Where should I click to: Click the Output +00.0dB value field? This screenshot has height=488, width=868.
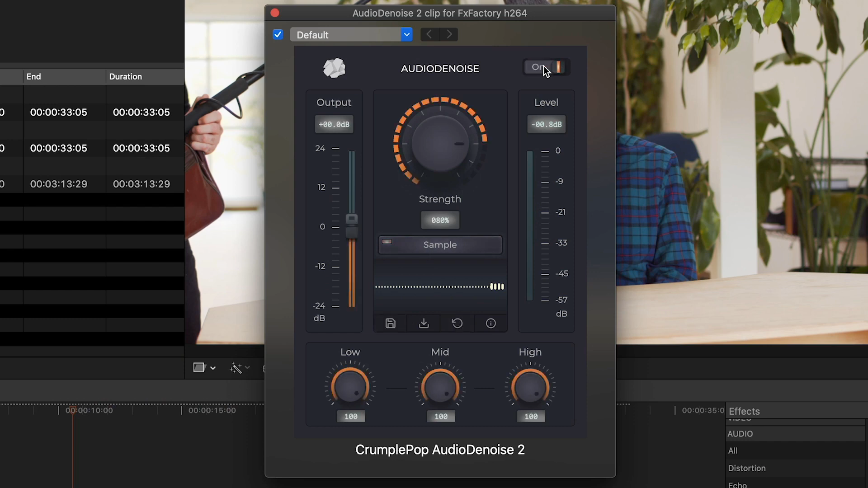coord(334,124)
